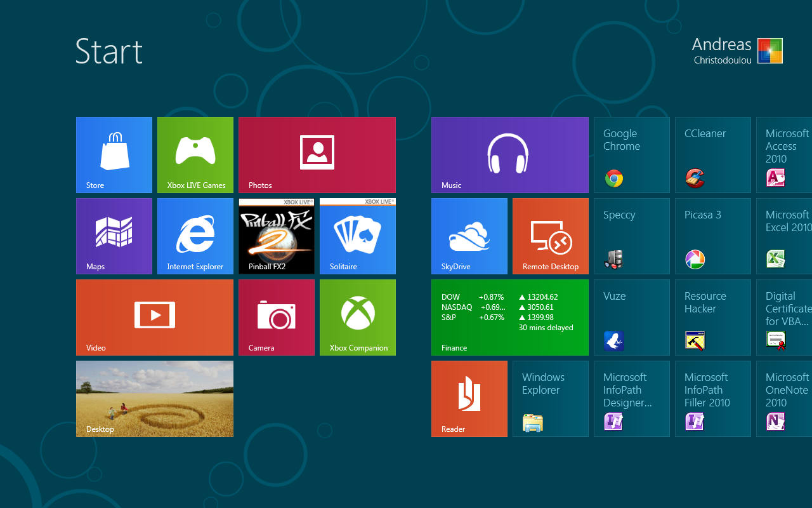Switch to the Desktop tile

coord(155,399)
